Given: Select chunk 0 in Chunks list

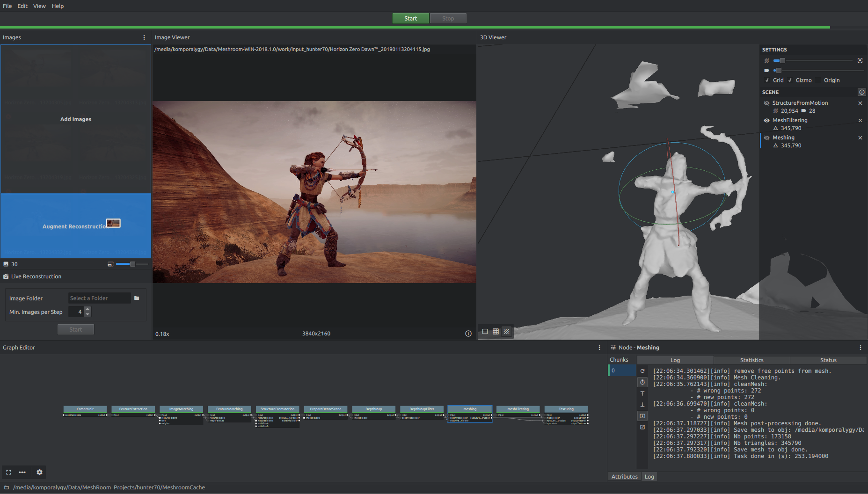Looking at the screenshot, I should click(622, 370).
